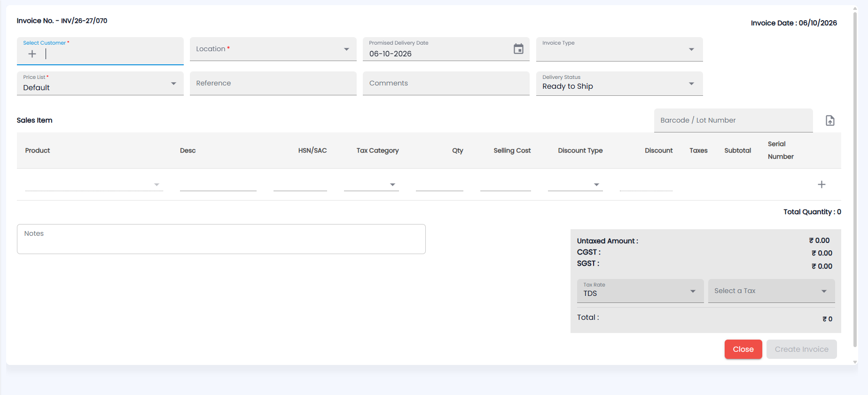The height and width of the screenshot is (395, 868).
Task: Expand the Invoice Type dropdown
Action: [x=619, y=49]
